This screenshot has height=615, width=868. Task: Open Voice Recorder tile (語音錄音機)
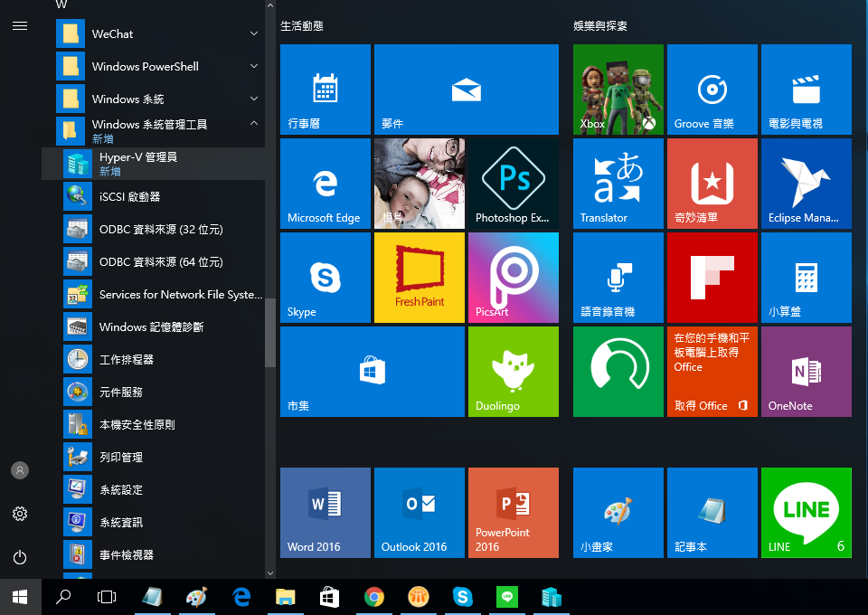click(x=618, y=278)
